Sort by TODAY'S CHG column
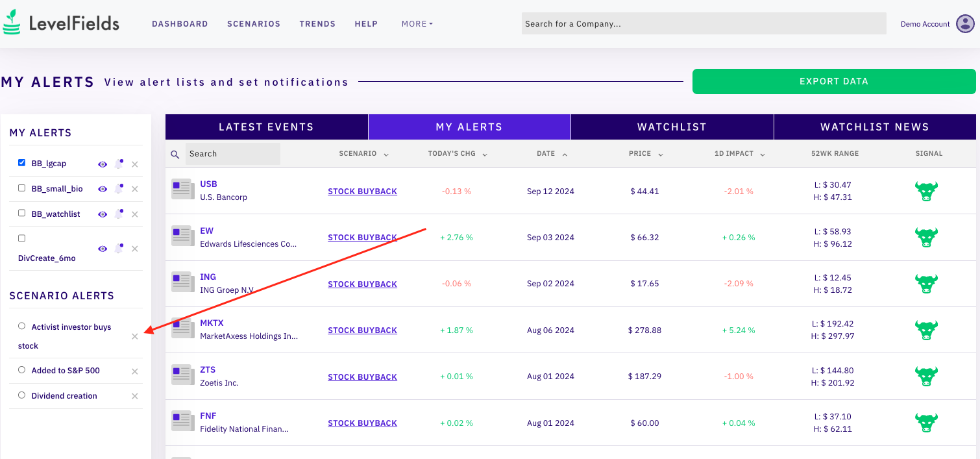The image size is (980, 459). pos(458,154)
